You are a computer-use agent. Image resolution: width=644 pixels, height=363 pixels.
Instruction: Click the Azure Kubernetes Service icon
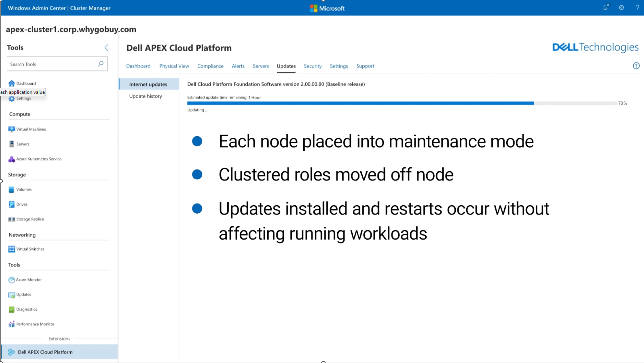pos(12,159)
